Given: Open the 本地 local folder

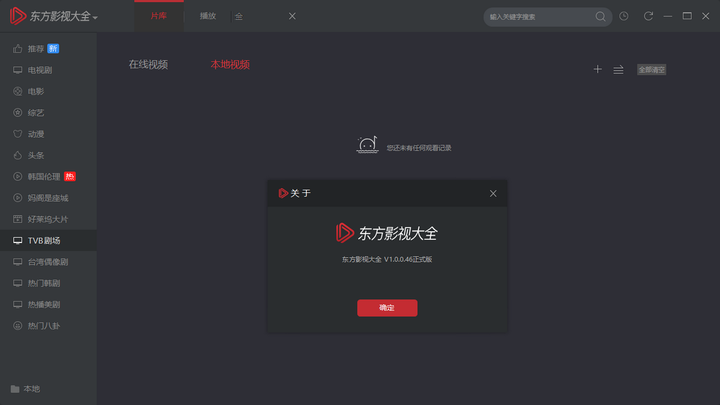Looking at the screenshot, I should coord(25,389).
